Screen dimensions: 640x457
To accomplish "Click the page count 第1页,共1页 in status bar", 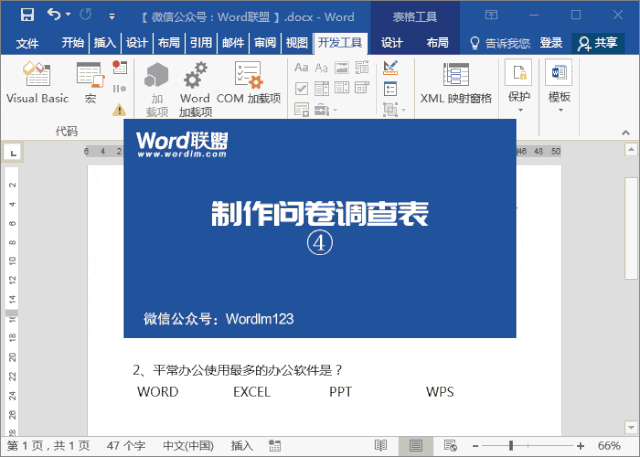I will (x=48, y=446).
